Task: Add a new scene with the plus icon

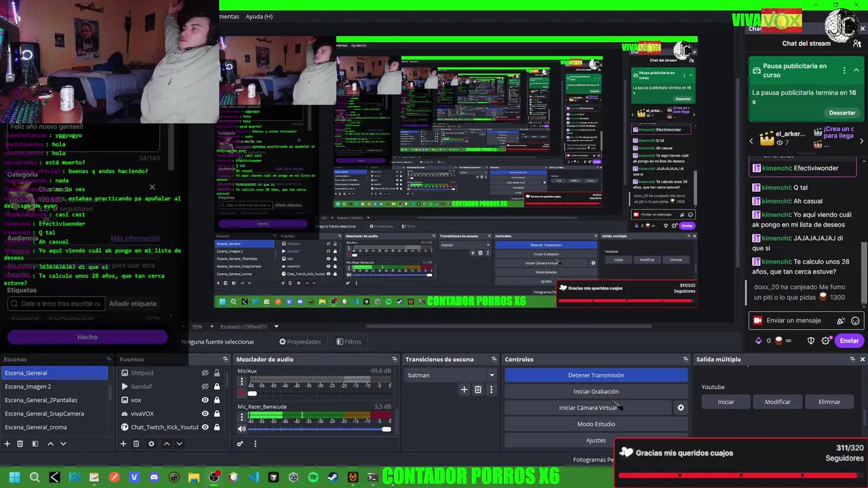Action: 7,443
